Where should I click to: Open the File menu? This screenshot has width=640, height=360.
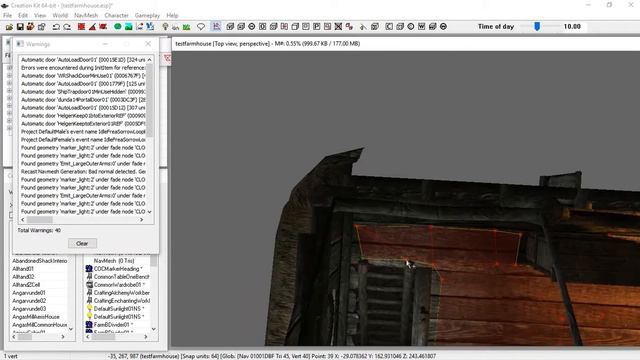pos(7,15)
